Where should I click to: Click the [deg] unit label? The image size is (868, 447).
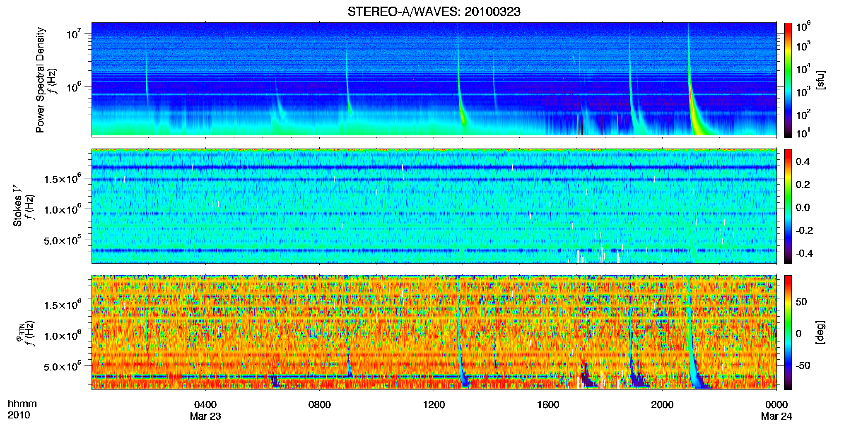[x=820, y=332]
